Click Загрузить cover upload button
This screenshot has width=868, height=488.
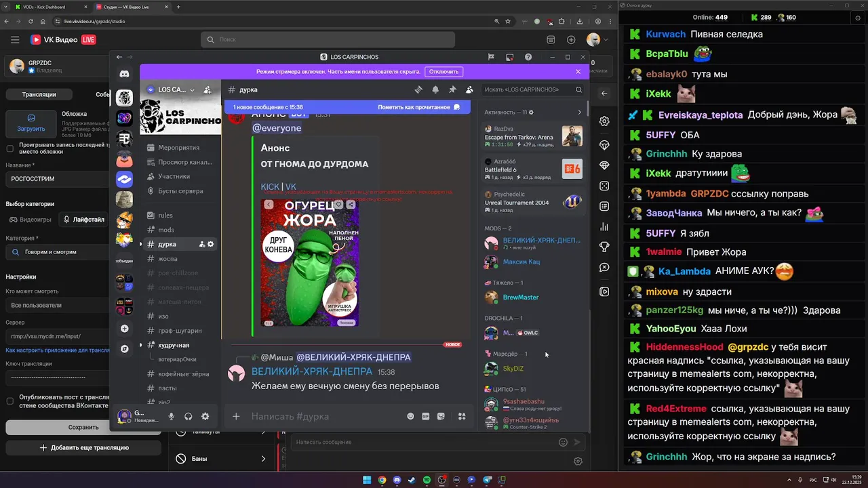pyautogui.click(x=31, y=123)
